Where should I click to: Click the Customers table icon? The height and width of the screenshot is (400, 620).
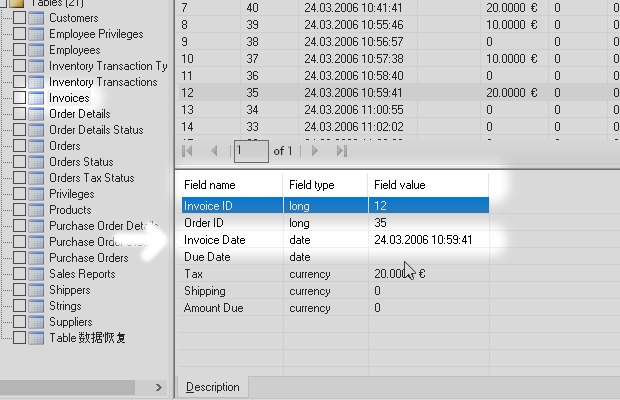pyautogui.click(x=37, y=18)
